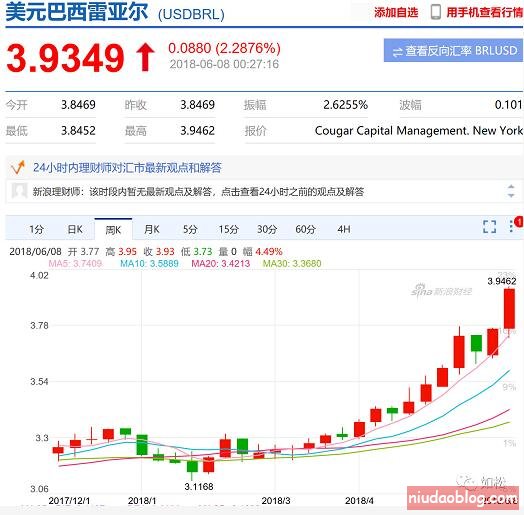The width and height of the screenshot is (524, 515).
Task: Click the timestamp 2018-06-08 00:27:16
Action: click(224, 64)
